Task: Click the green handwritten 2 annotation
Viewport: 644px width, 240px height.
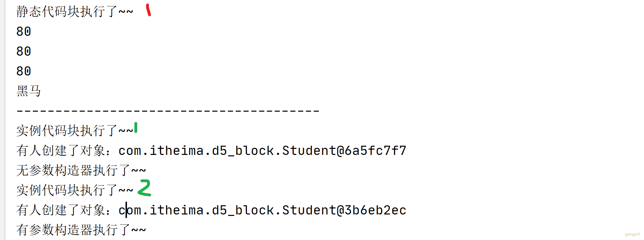Action: click(144, 188)
